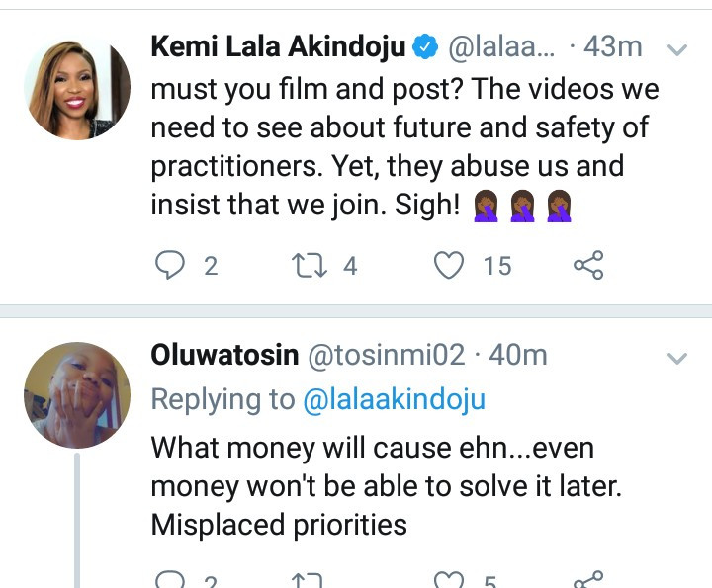Open Kemi Lala Akindoju's profile picture
The height and width of the screenshot is (588, 712).
[76, 90]
